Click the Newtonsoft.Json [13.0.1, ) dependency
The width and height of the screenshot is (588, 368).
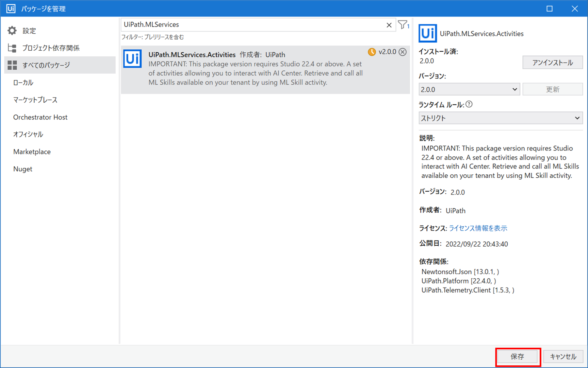pyautogui.click(x=460, y=272)
